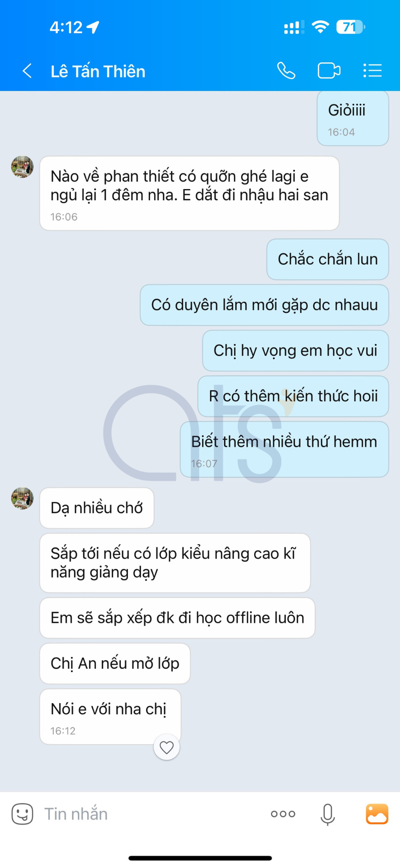Open the photo gallery attachment icon
Viewport: 400px width, 868px height.
pos(377,814)
